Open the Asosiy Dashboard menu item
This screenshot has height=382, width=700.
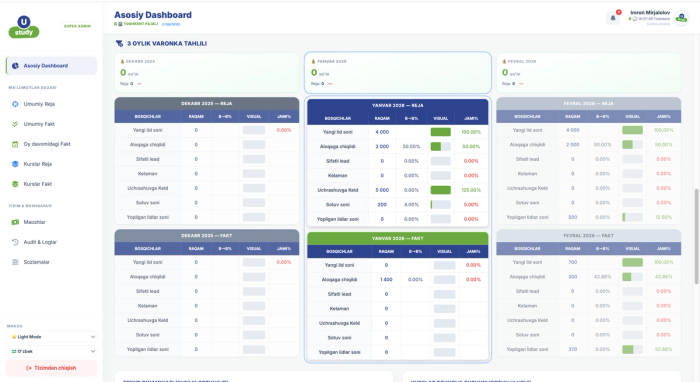(51, 66)
